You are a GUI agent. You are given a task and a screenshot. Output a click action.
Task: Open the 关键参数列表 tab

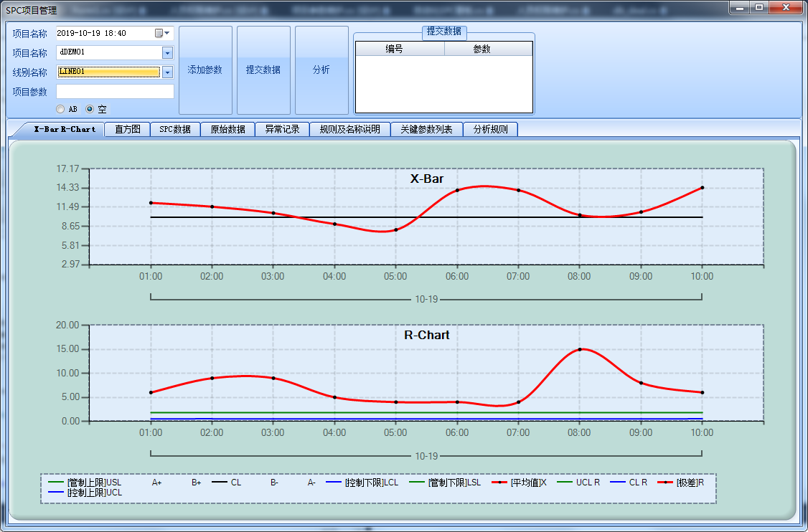coord(426,130)
